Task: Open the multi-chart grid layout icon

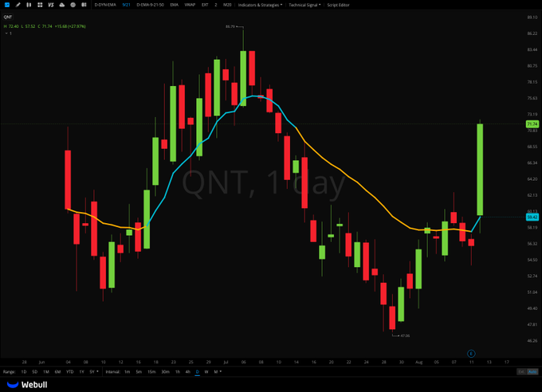Action: point(40,5)
